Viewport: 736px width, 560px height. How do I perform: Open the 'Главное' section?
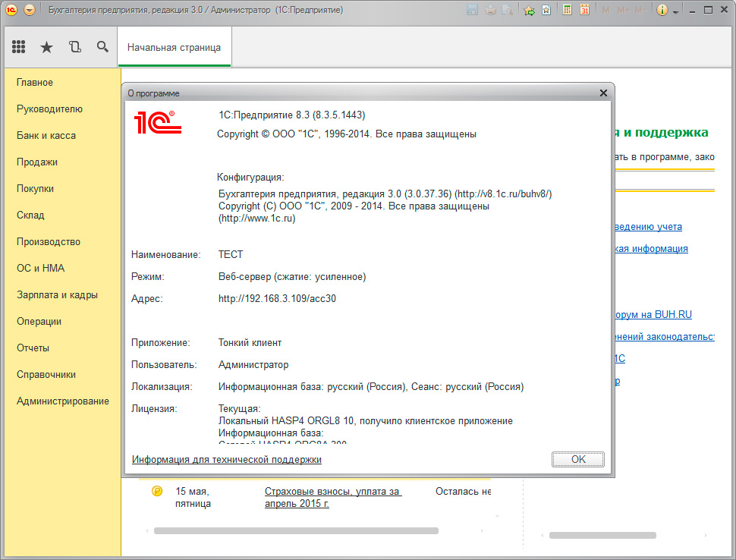click(35, 82)
